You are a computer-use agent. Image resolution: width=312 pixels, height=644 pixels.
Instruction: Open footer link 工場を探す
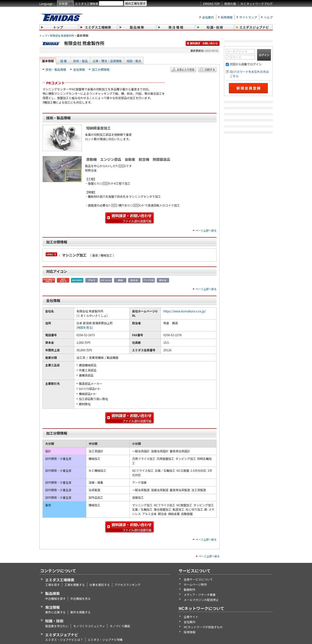click(52, 585)
